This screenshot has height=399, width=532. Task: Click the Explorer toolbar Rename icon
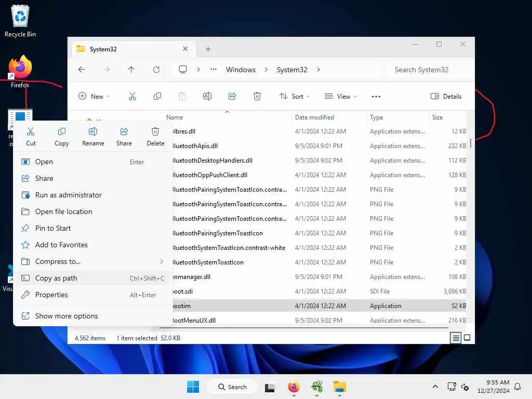pos(207,96)
